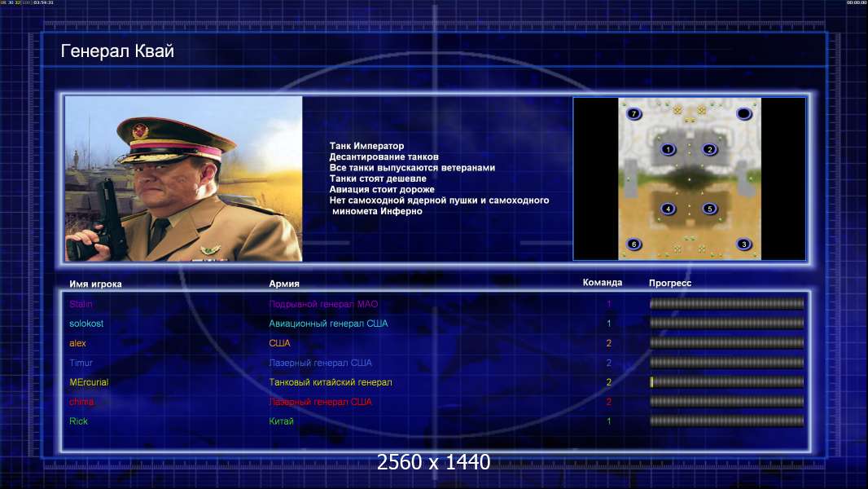
Task: Select start position marker 1 on minimap
Action: point(669,149)
